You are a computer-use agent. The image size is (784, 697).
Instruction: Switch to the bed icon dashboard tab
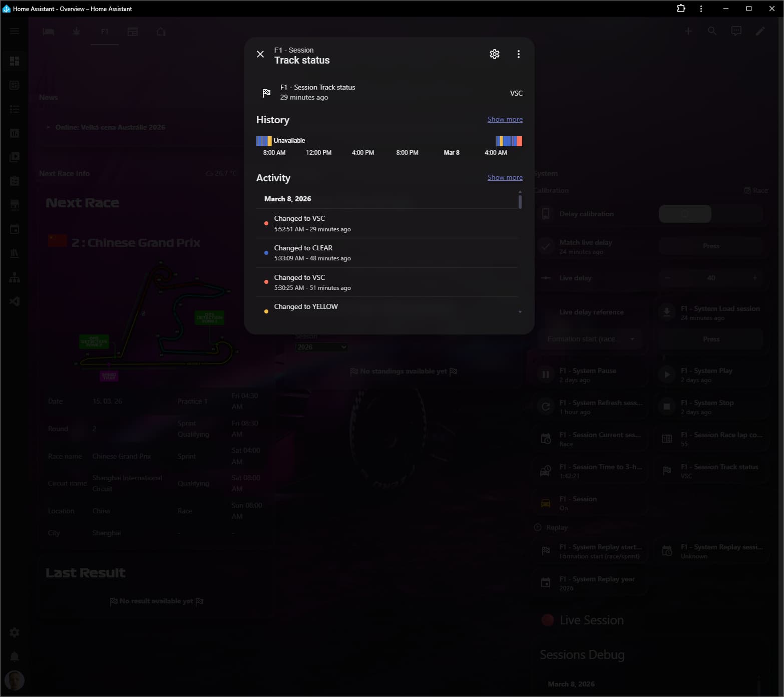[x=49, y=32]
